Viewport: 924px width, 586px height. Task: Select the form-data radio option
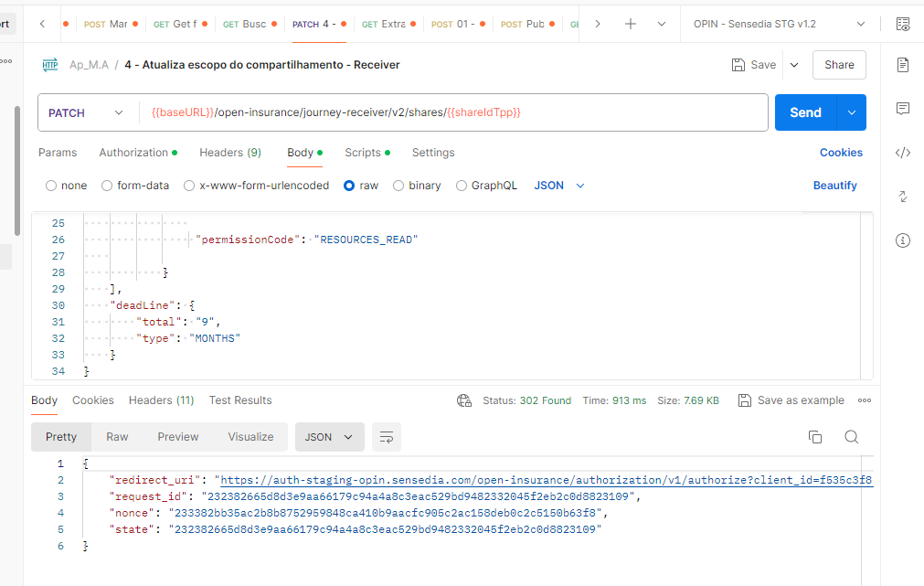108,186
